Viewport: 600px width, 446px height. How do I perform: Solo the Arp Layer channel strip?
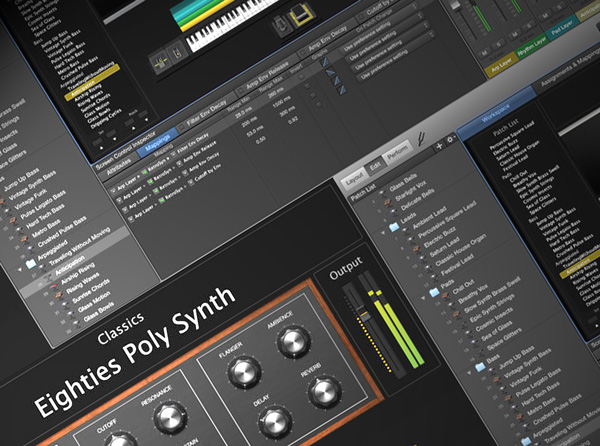(499, 45)
